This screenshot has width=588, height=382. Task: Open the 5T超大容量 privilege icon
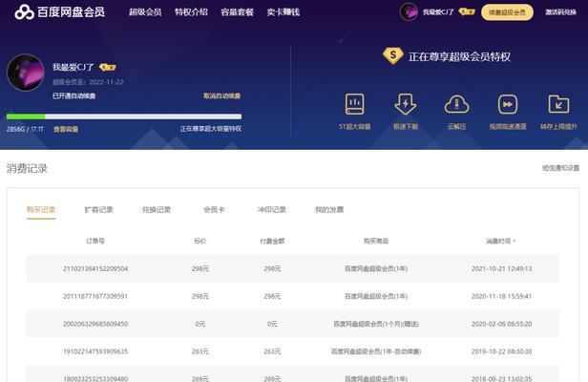click(354, 104)
